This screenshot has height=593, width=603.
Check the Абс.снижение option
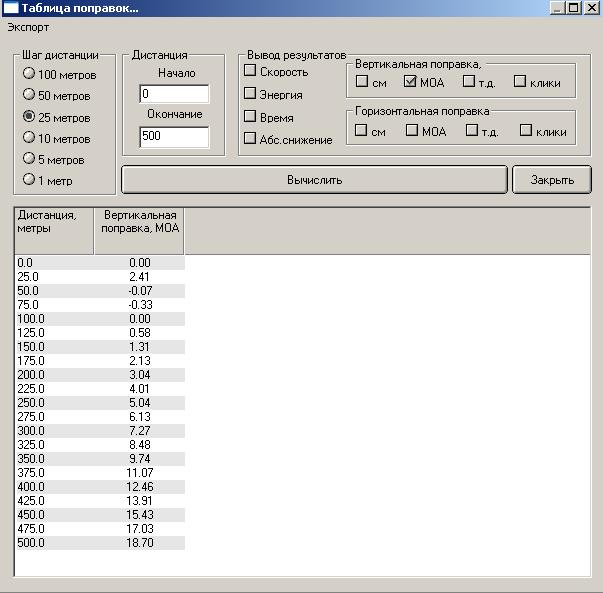coord(251,139)
